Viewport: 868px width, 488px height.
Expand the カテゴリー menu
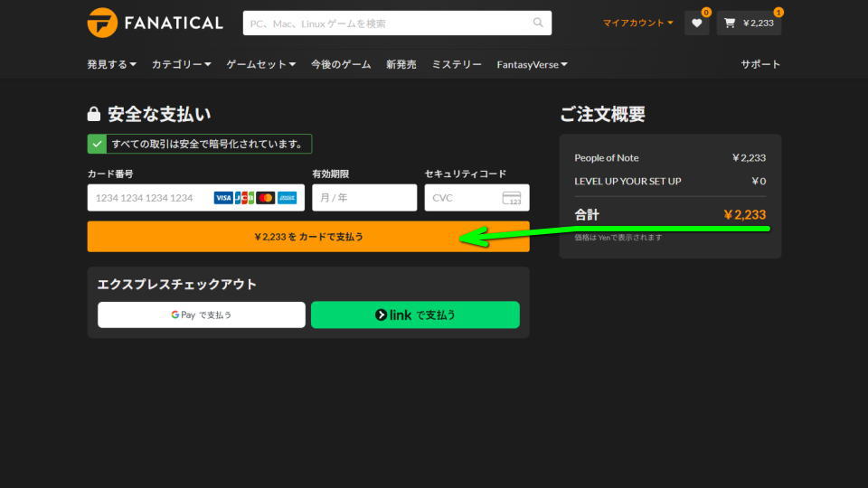coord(181,64)
